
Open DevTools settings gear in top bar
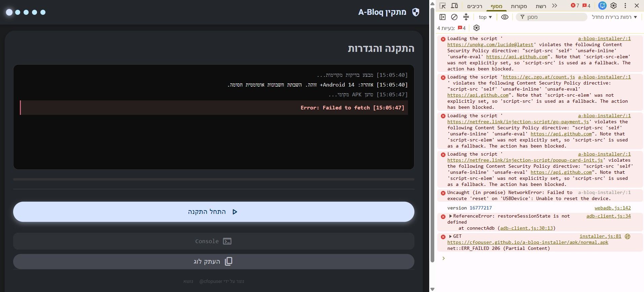coord(614,6)
